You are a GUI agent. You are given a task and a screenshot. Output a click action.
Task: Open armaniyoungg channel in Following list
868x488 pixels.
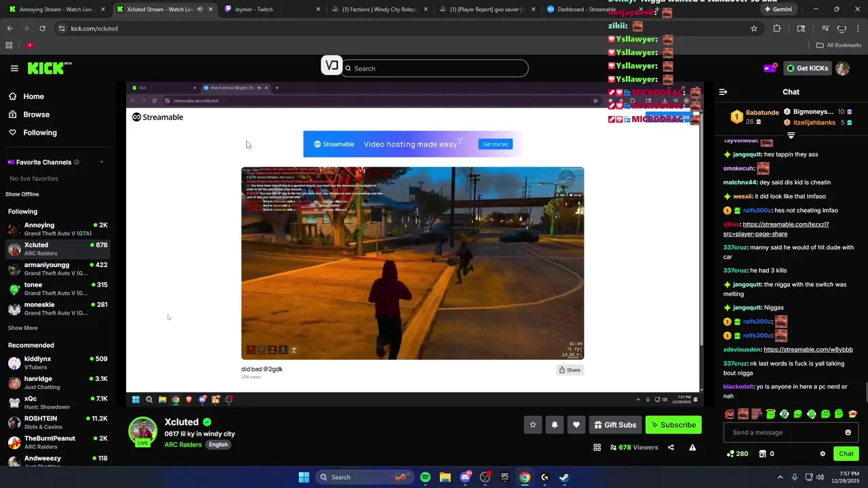tap(57, 269)
